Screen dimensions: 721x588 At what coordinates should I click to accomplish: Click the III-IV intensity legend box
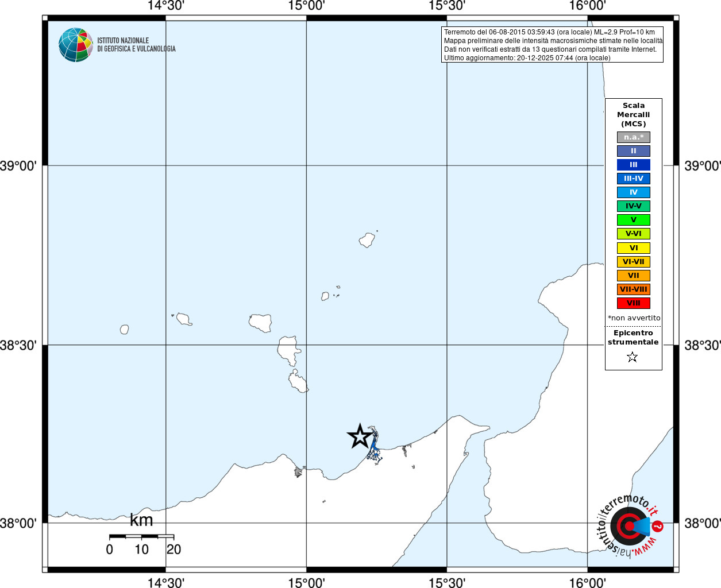click(x=634, y=179)
